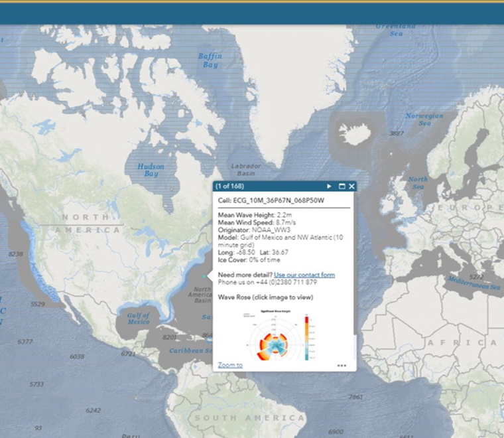Maximize the cell info popup

[x=342, y=186]
